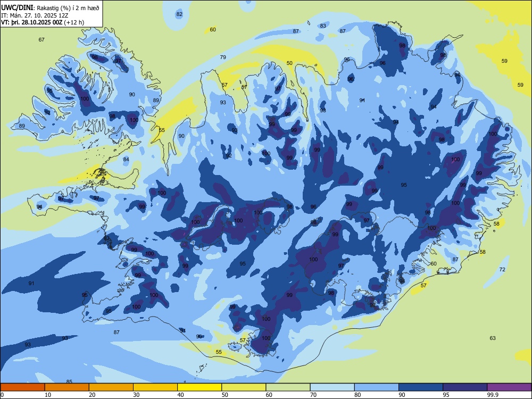Click the navy 95–99.9 legend band
The width and height of the screenshot is (532, 399).
pyautogui.click(x=465, y=387)
